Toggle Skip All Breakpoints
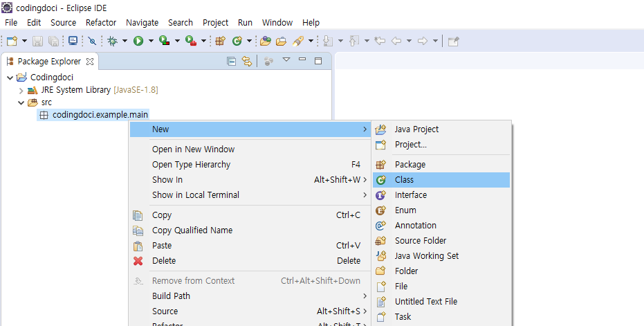The width and height of the screenshot is (644, 326). coord(93,41)
